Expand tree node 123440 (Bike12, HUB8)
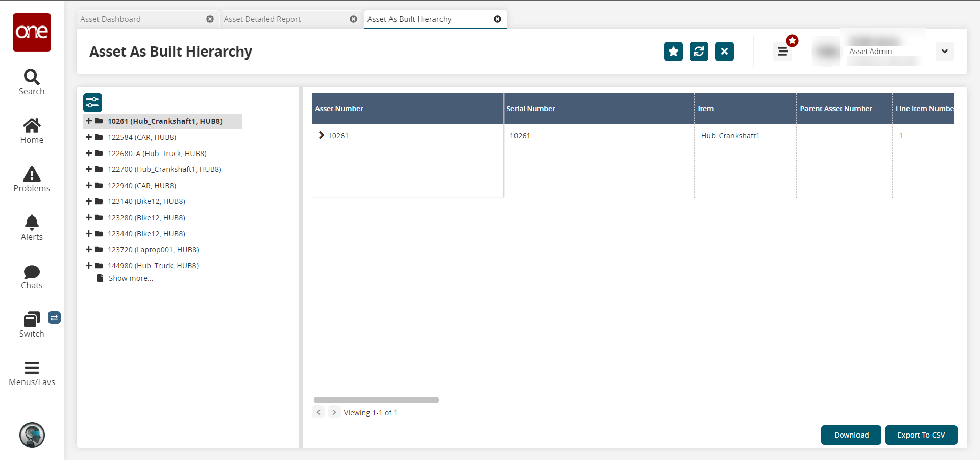The height and width of the screenshot is (460, 980). [89, 234]
